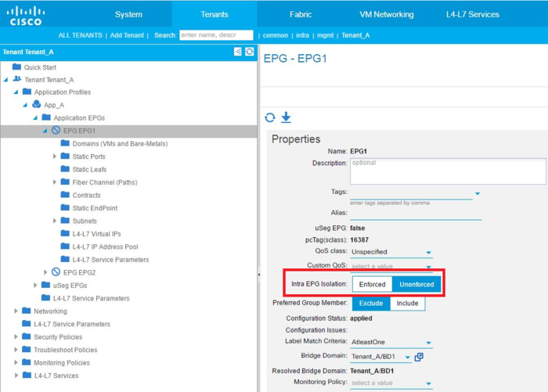The width and height of the screenshot is (548, 392).
Task: Click the Security Policies folder icon
Action: pos(26,336)
